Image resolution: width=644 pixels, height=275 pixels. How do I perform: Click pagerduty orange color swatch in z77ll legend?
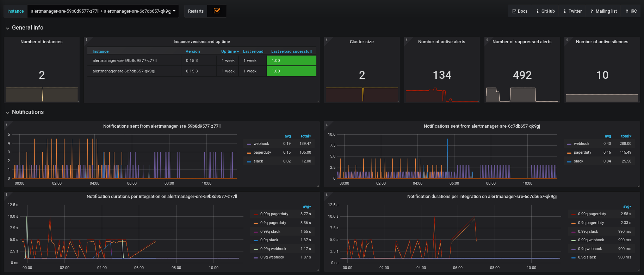249,153
